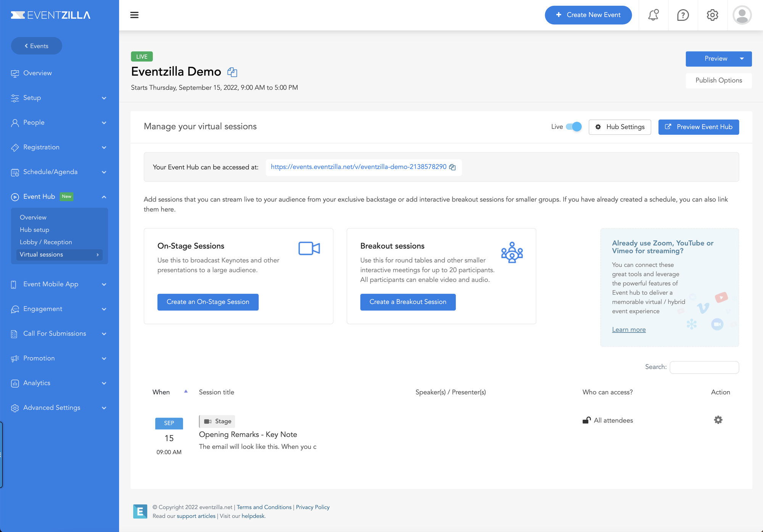Click the Preview button
The width and height of the screenshot is (763, 532).
[716, 59]
